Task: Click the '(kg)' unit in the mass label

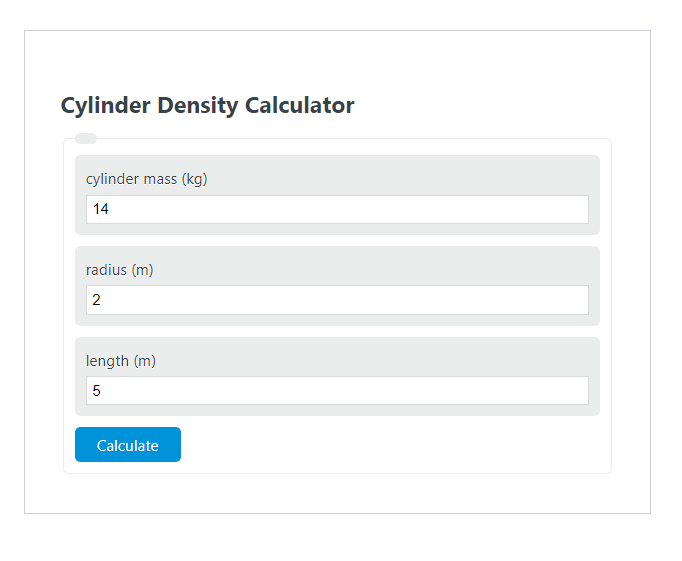Action: point(194,179)
